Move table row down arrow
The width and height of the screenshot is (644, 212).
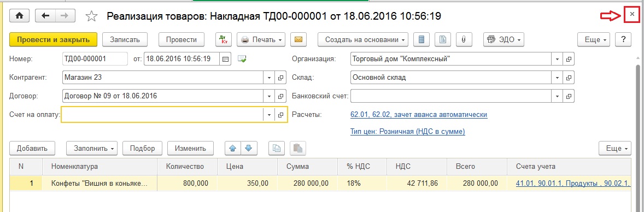click(x=249, y=148)
